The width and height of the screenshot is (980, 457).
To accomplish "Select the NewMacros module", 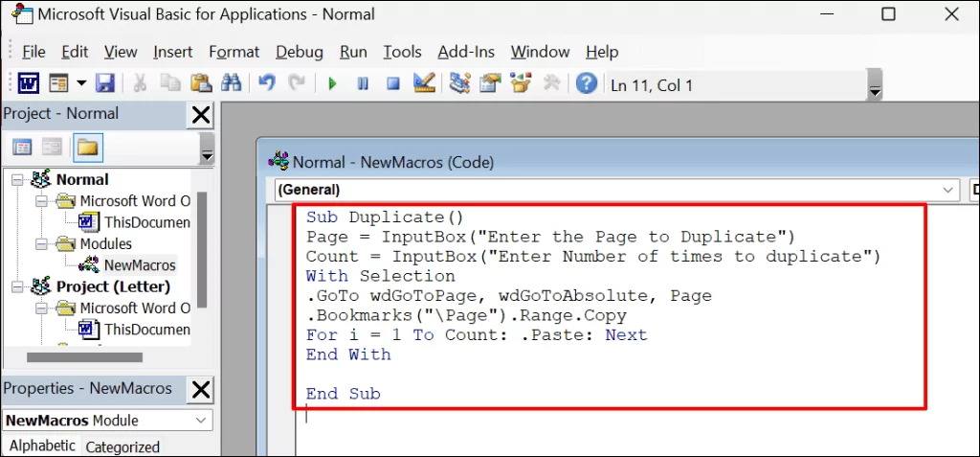I will click(140, 265).
